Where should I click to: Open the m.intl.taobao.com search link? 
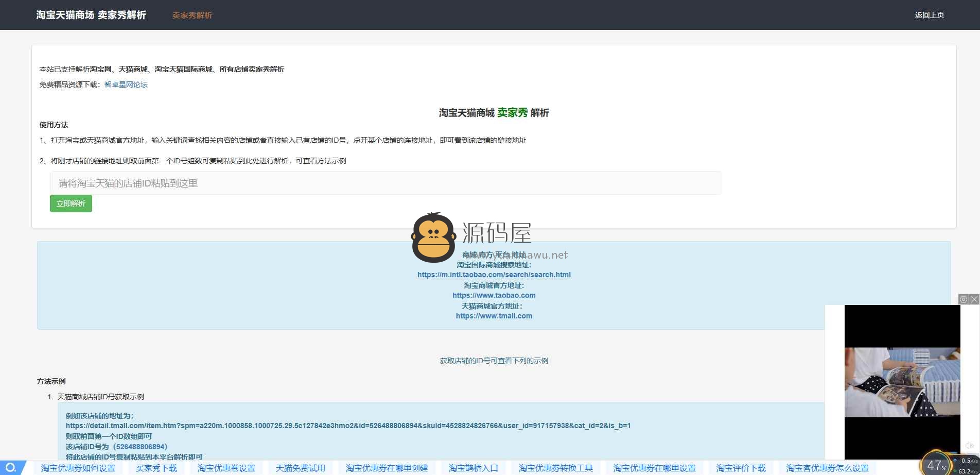pyautogui.click(x=494, y=275)
